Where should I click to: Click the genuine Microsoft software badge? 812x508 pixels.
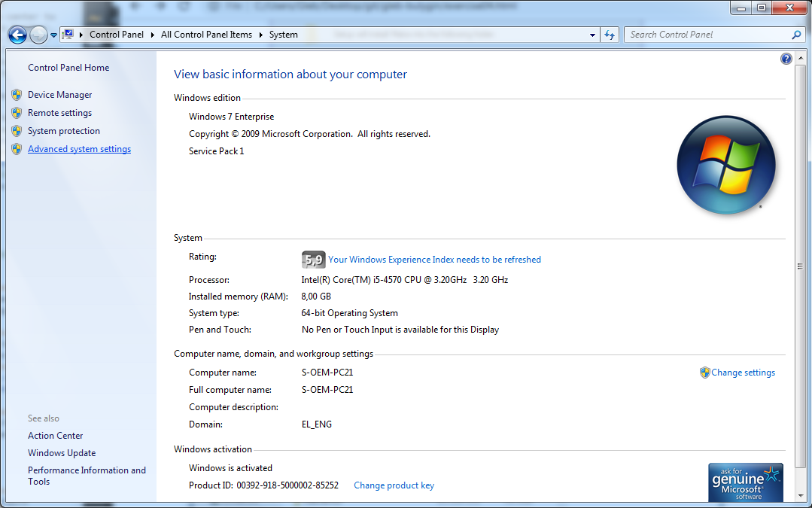point(746,482)
